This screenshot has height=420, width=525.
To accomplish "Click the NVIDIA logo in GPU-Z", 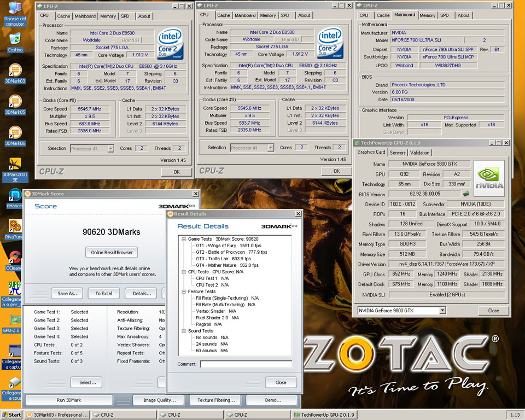I will pos(489,178).
